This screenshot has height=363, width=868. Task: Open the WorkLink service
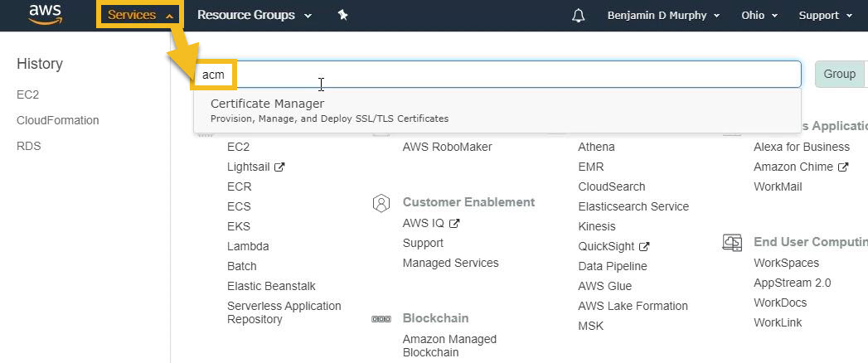click(x=777, y=322)
